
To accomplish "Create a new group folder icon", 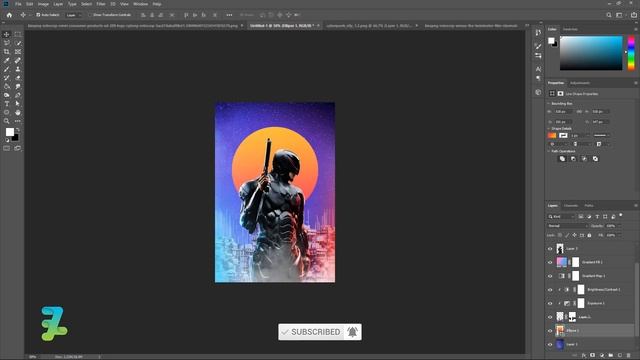I will point(611,356).
